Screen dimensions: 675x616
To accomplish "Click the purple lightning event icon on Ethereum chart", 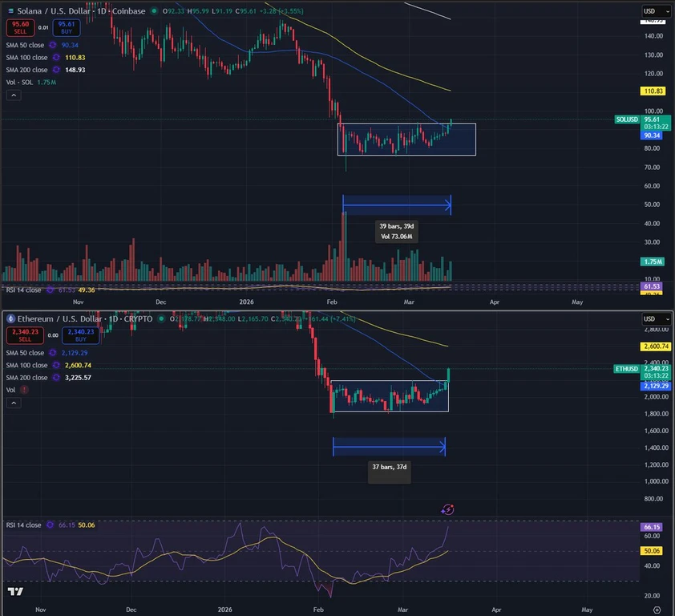I will click(x=447, y=509).
